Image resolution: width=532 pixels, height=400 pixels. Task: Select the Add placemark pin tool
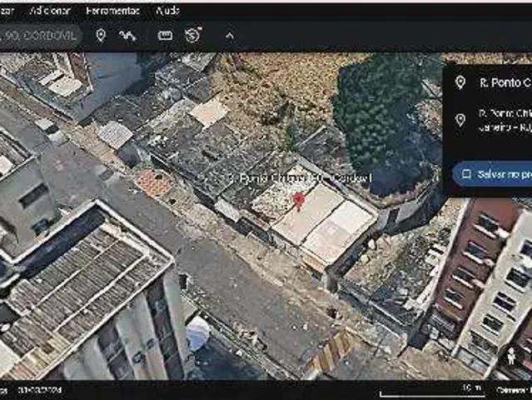[101, 35]
